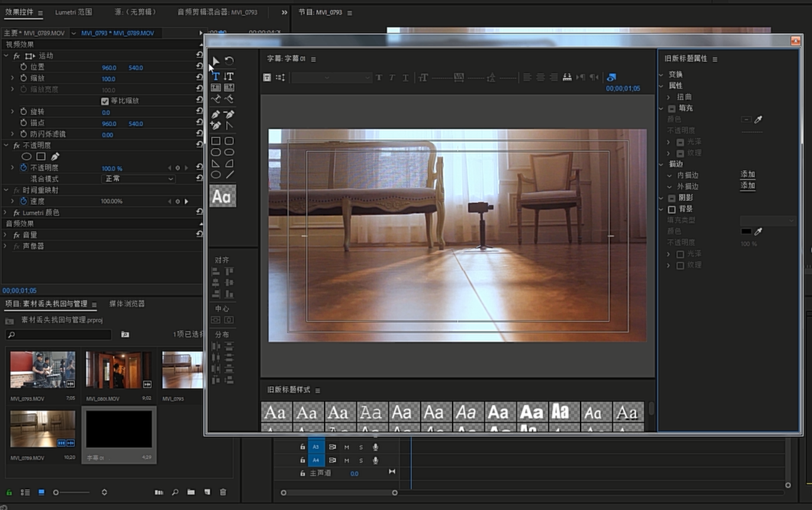
Task: Select the Path Type tool
Action: coord(215,99)
